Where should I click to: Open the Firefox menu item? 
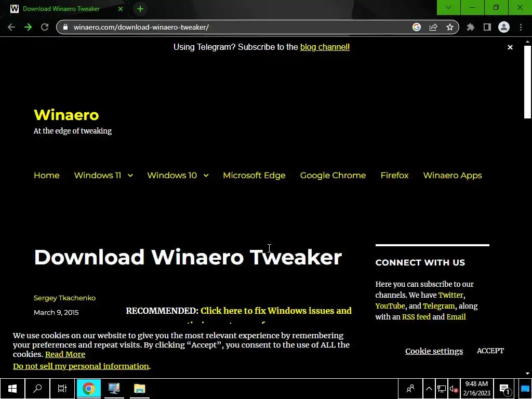pyautogui.click(x=394, y=176)
